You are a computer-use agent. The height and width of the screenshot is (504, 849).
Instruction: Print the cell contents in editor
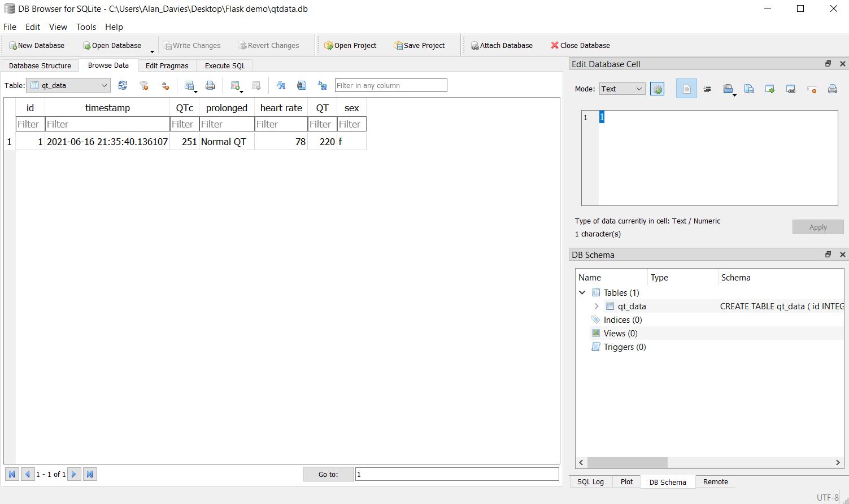pos(832,89)
